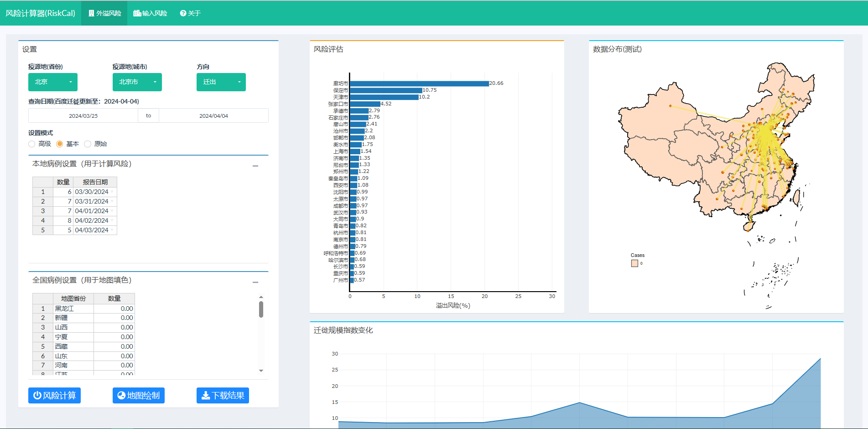868x429 pixels.
Task: Select the 原始 mode radio button
Action: click(88, 144)
